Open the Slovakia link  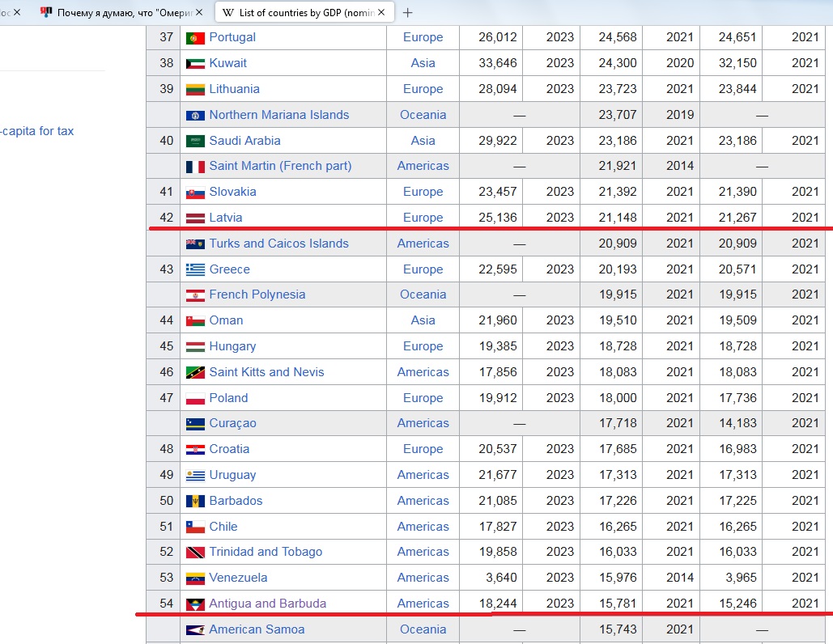(x=232, y=192)
